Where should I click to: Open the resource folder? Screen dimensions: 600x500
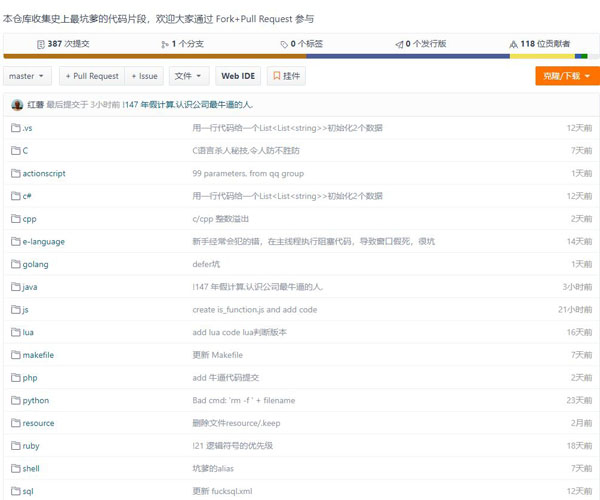38,423
